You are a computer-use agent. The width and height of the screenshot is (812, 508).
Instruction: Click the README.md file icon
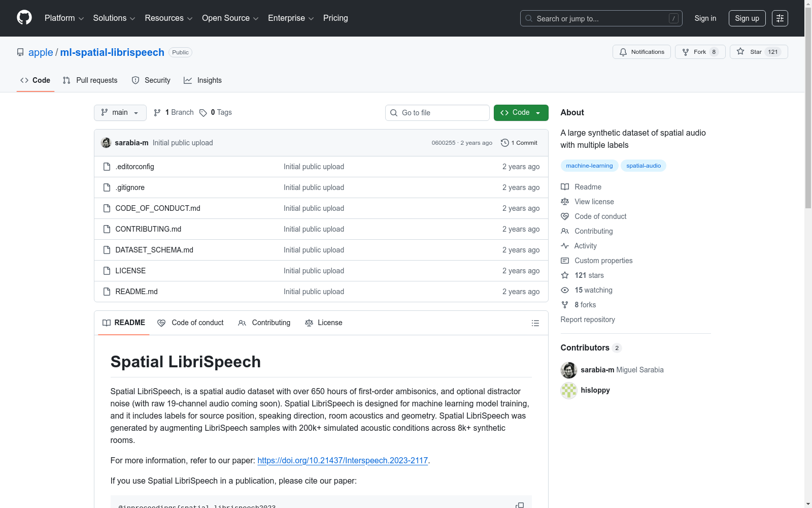coord(107,292)
